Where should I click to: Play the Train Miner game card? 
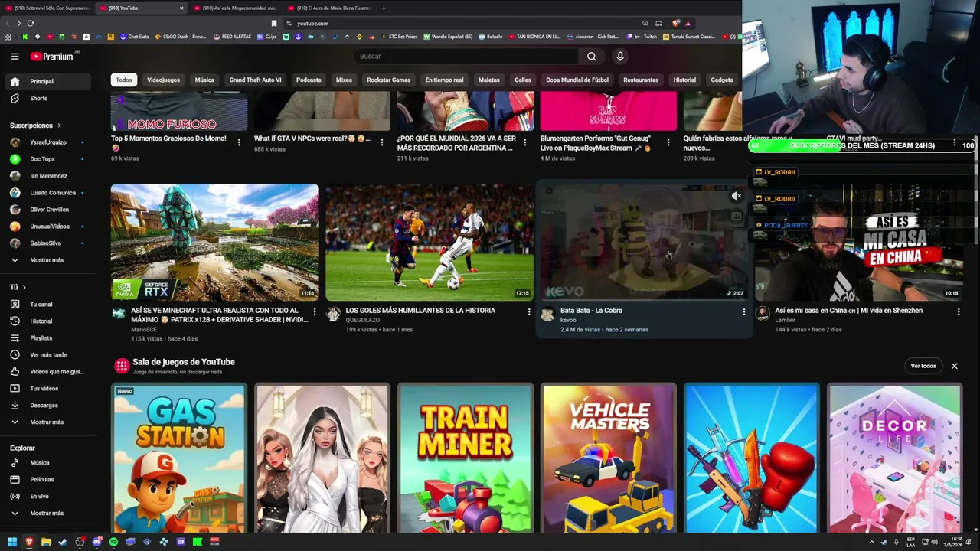(x=465, y=458)
